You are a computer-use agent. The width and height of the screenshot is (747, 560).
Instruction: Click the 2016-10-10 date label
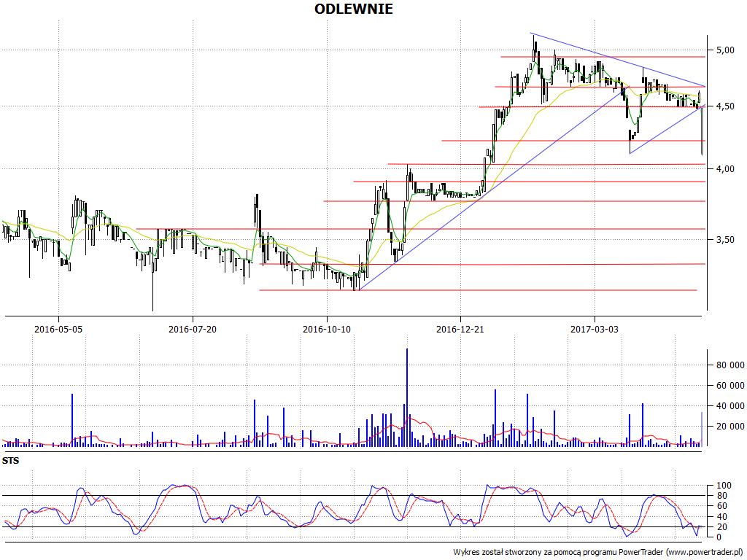(x=326, y=329)
